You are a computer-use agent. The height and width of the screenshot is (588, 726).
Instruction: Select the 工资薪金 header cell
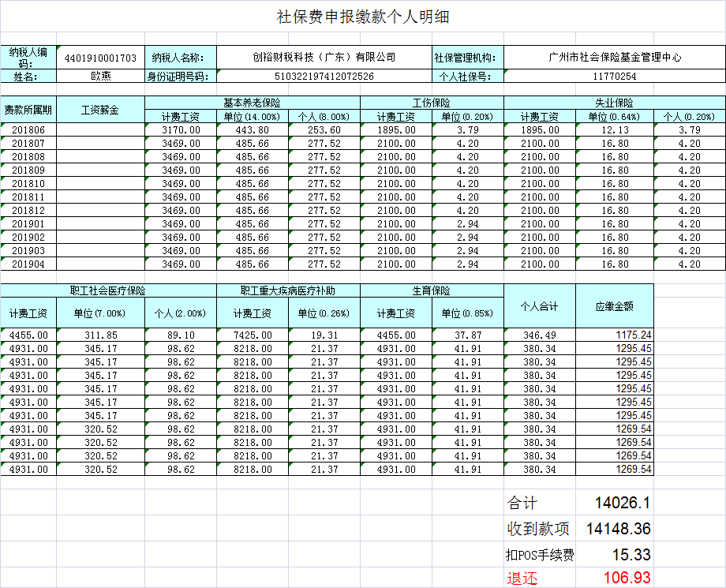(x=101, y=110)
